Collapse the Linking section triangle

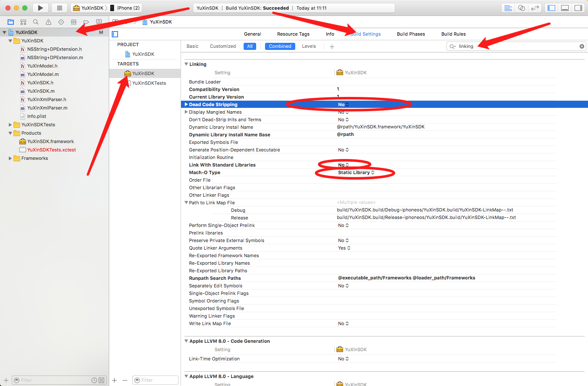(x=186, y=64)
